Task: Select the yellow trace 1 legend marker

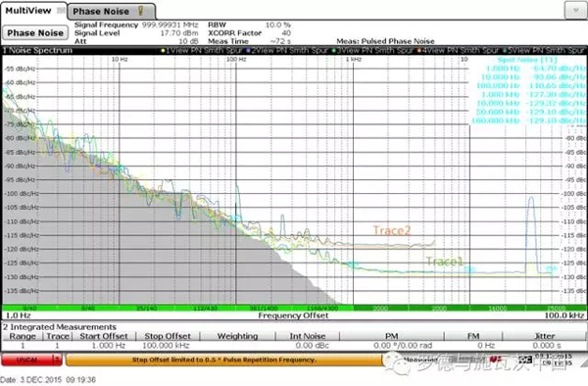Action: [164, 50]
